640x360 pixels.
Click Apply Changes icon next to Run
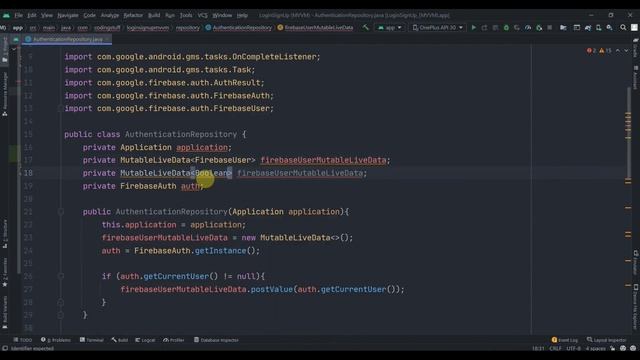click(484, 27)
